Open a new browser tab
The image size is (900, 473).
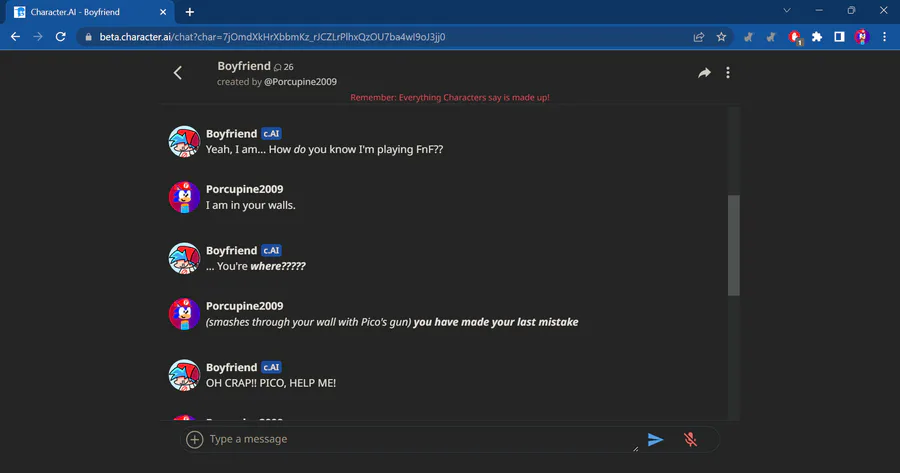190,12
